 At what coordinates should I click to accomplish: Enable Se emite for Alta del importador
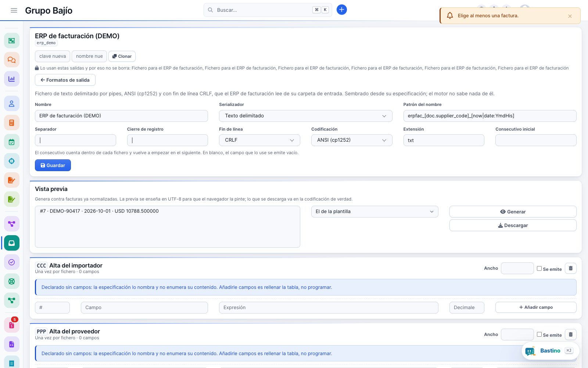coord(539,269)
